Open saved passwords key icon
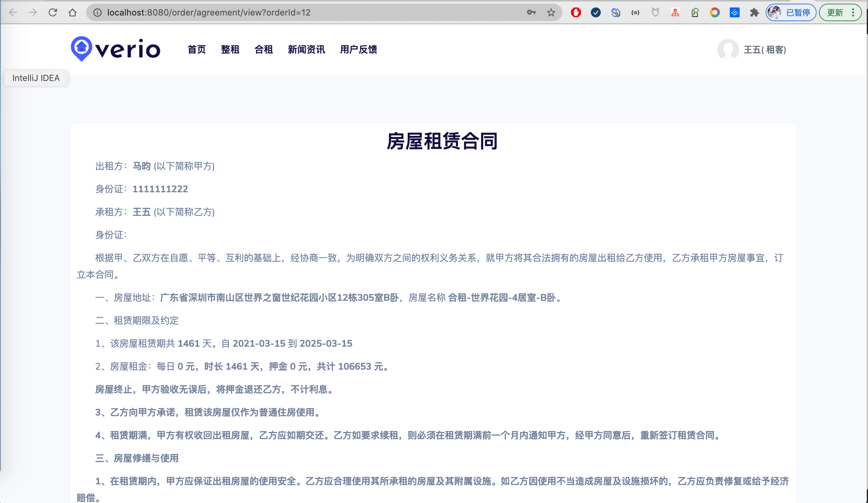This screenshot has width=868, height=503. tap(531, 12)
